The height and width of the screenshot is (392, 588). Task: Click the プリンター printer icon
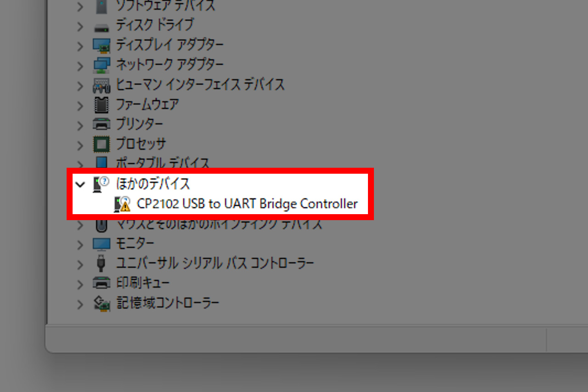pos(102,124)
